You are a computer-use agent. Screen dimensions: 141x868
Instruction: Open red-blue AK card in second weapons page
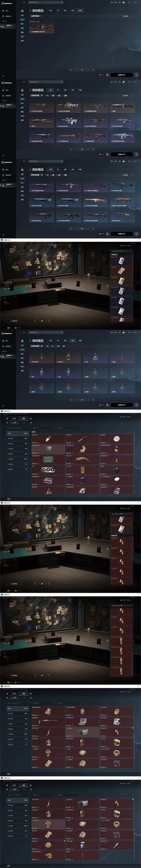click(122, 186)
